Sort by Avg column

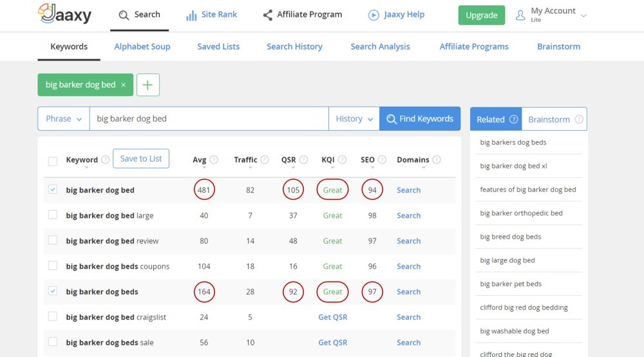204,168
